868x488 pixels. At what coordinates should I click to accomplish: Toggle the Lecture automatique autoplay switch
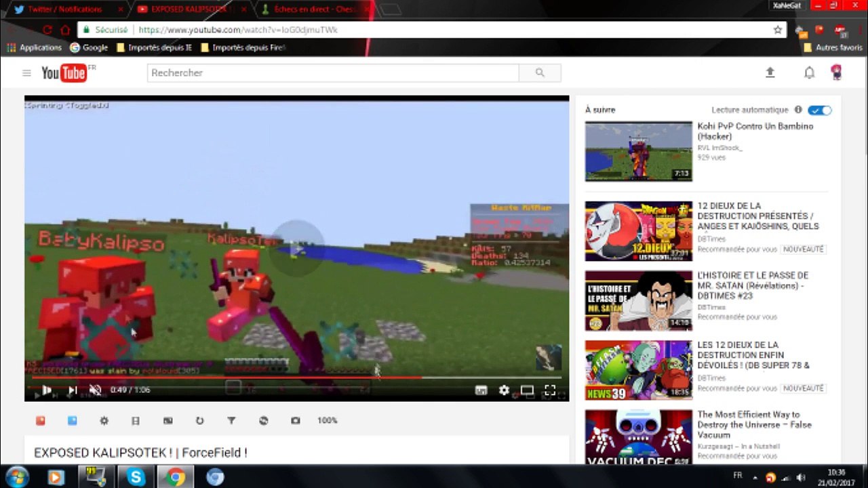click(x=820, y=110)
